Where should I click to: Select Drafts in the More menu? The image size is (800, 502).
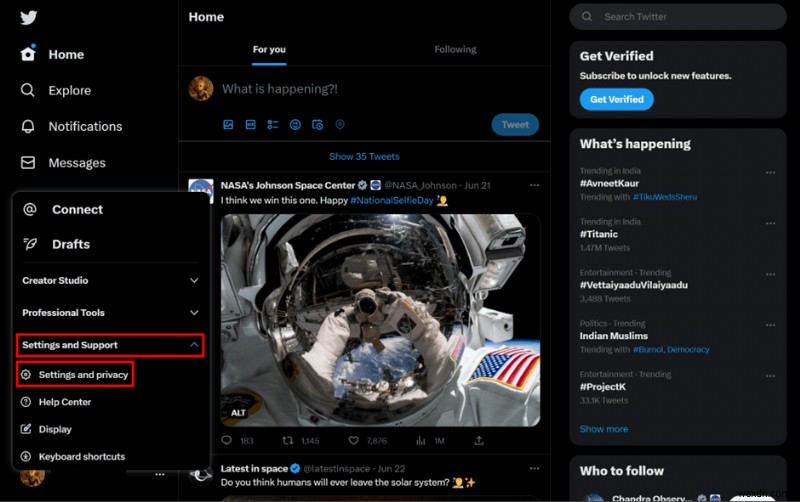[57, 244]
